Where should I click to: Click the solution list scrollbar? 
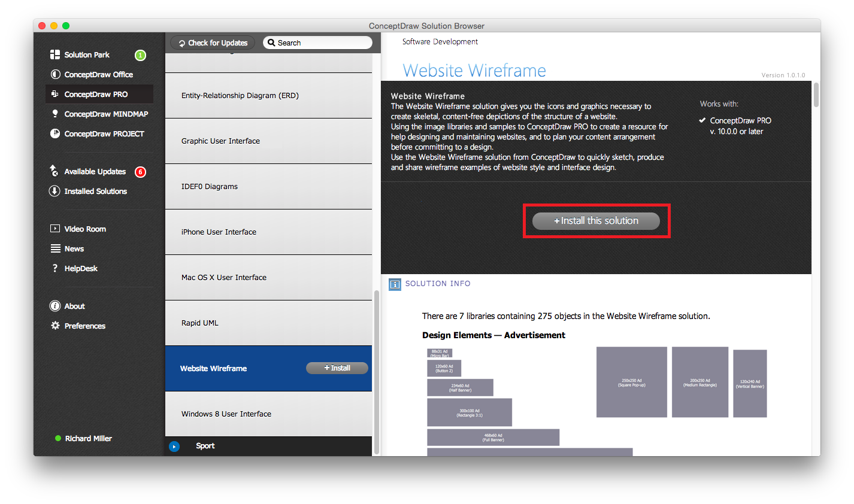coord(377,371)
